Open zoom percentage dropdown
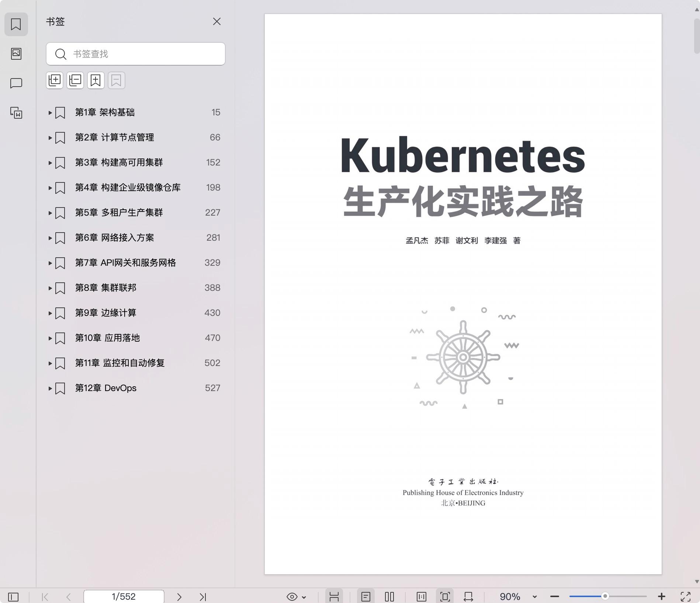 [x=535, y=597]
